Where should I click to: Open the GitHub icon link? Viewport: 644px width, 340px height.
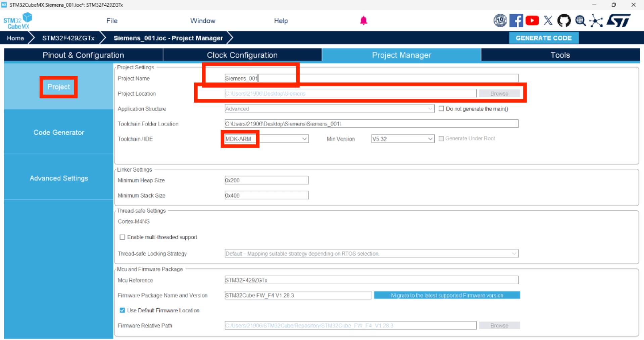pos(564,21)
